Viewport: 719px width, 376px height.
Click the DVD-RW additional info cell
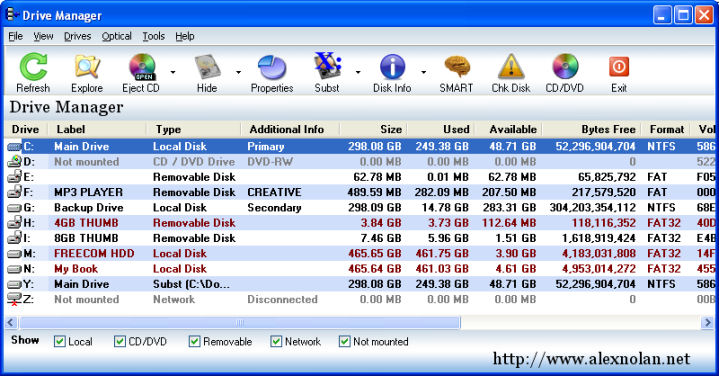(270, 162)
